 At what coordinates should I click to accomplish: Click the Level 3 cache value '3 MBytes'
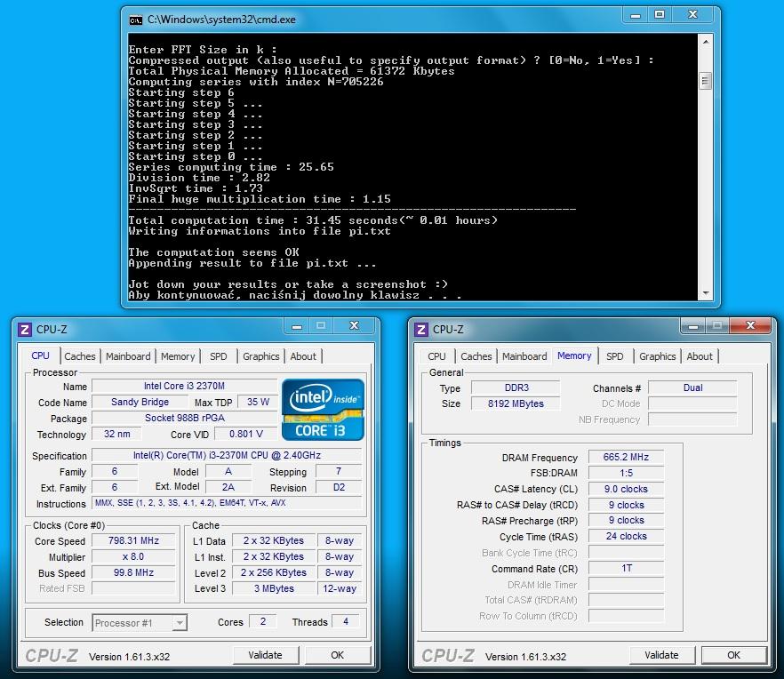[274, 588]
